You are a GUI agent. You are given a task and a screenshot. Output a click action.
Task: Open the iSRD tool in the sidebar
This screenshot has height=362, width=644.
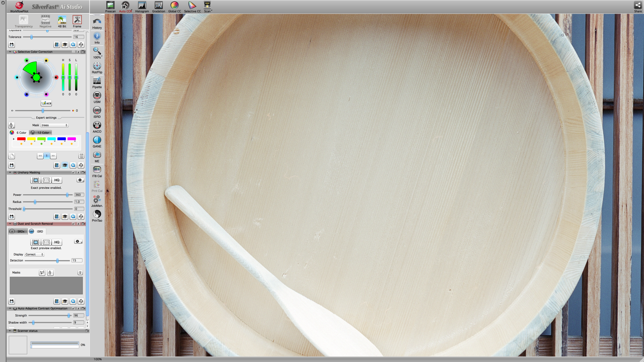[x=97, y=112]
